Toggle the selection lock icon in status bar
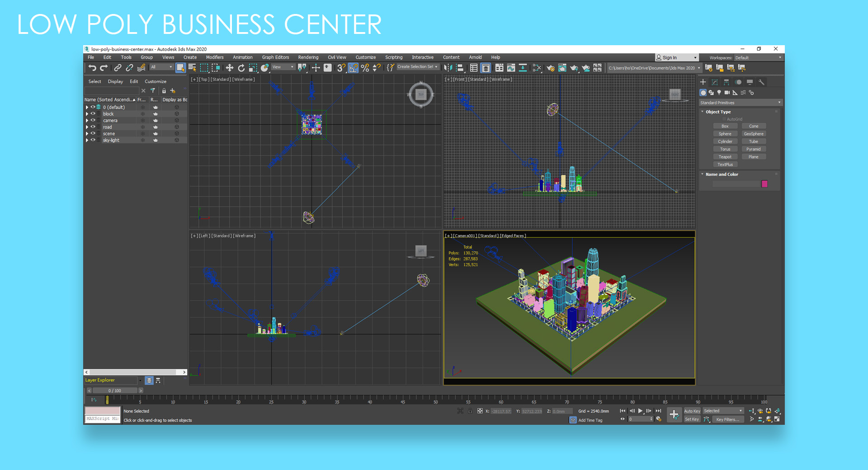The height and width of the screenshot is (470, 868). point(470,411)
